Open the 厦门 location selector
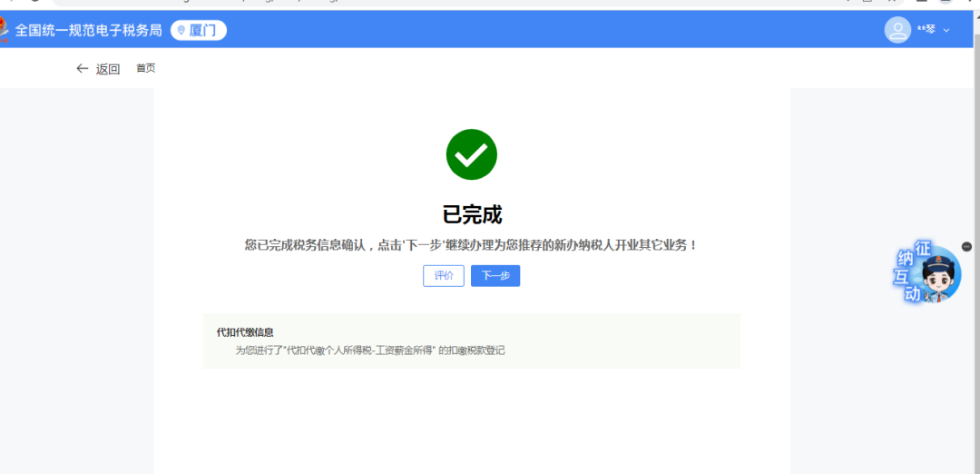 [198, 30]
